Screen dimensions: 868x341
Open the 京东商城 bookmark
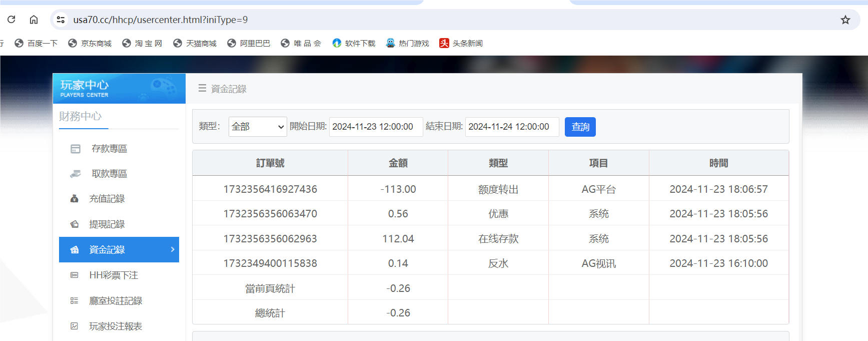(90, 44)
